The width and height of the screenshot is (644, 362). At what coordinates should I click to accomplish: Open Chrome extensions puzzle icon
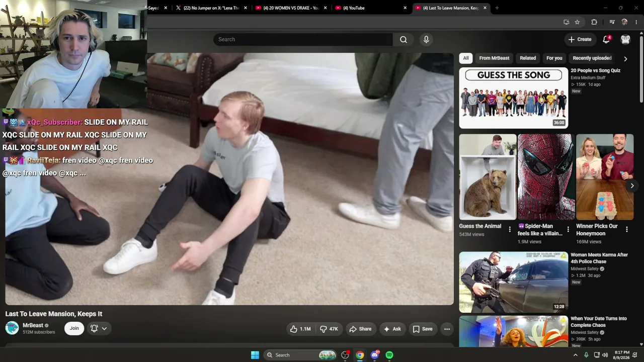coord(594,22)
